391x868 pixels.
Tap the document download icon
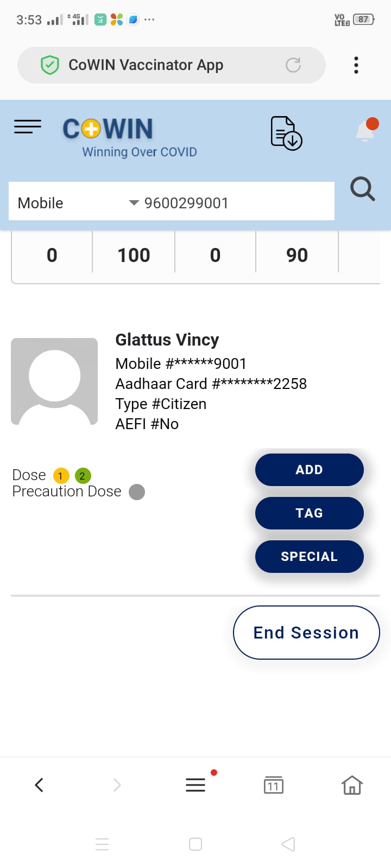click(286, 133)
